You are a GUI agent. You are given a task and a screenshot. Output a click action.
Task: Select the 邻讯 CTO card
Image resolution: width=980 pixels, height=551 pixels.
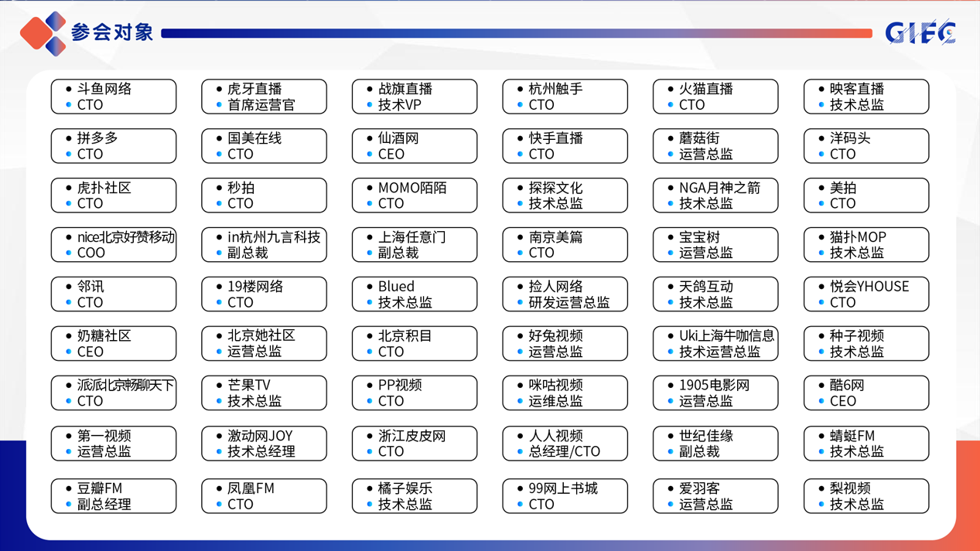114,294
